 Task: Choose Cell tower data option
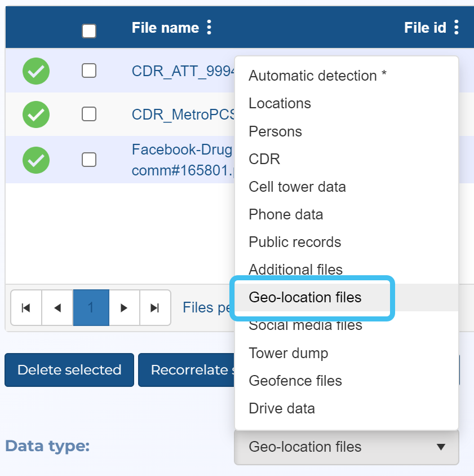pyautogui.click(x=297, y=187)
